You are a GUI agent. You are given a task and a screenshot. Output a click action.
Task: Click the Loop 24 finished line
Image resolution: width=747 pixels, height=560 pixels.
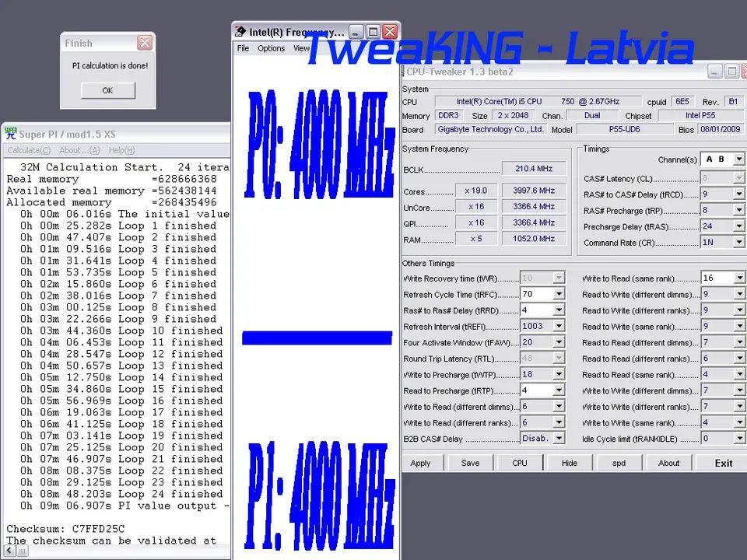(121, 494)
